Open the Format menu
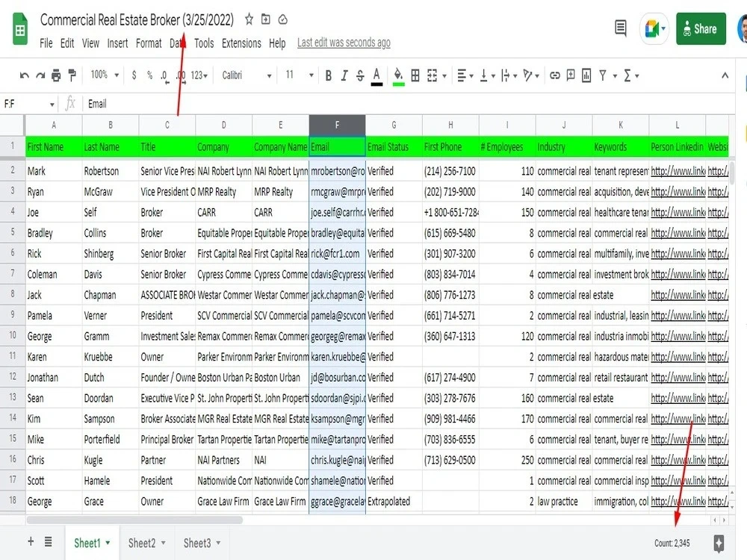 (149, 43)
